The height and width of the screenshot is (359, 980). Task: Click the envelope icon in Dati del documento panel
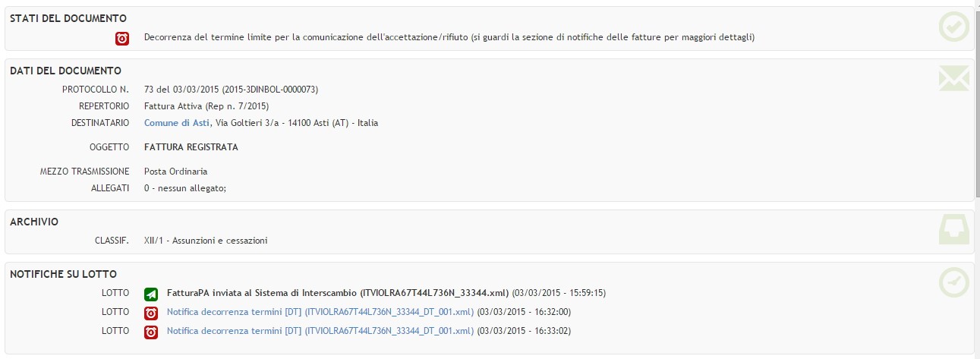click(953, 78)
